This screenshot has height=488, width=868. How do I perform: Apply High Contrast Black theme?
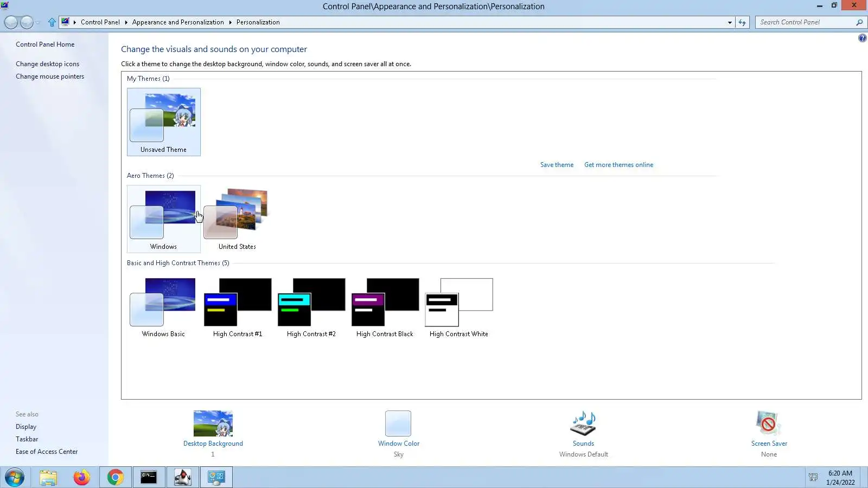tap(385, 307)
